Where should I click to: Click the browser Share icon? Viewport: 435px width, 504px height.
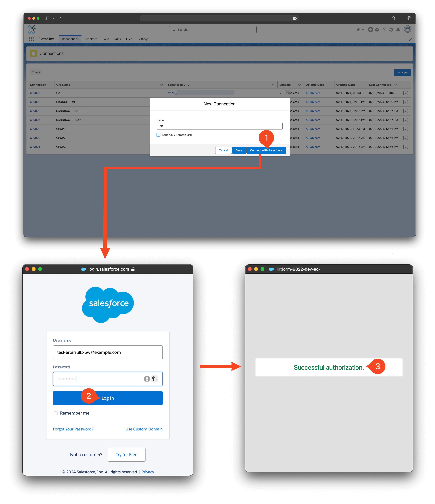tap(393, 18)
